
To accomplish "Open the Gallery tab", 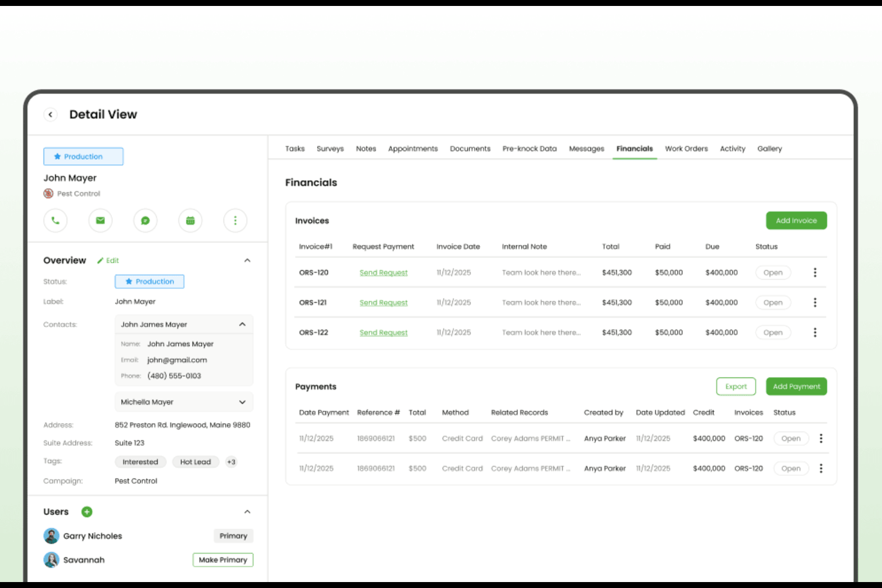I will 769,149.
